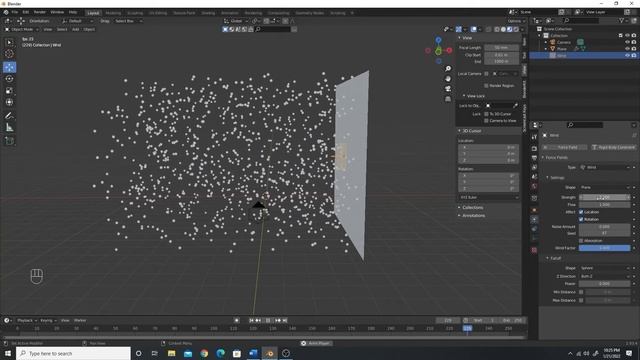Image resolution: width=640 pixels, height=360 pixels.
Task: Hide the Camera object in outliner
Action: click(x=627, y=42)
